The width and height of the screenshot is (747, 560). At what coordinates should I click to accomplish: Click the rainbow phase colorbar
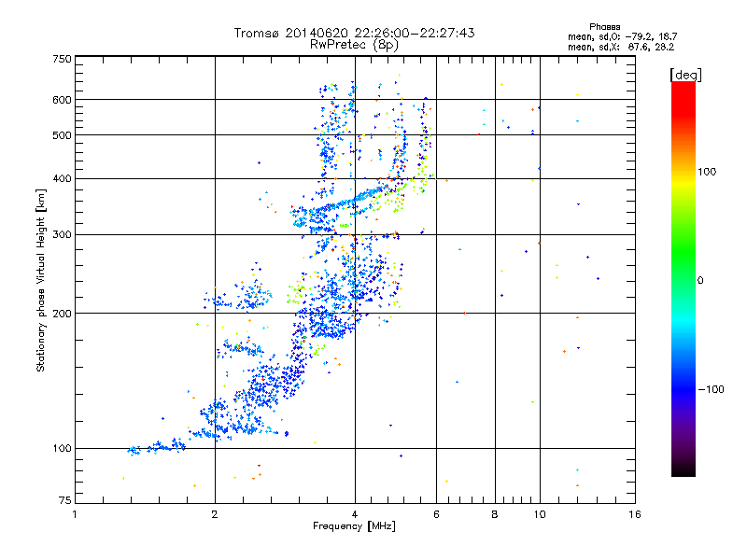[684, 278]
